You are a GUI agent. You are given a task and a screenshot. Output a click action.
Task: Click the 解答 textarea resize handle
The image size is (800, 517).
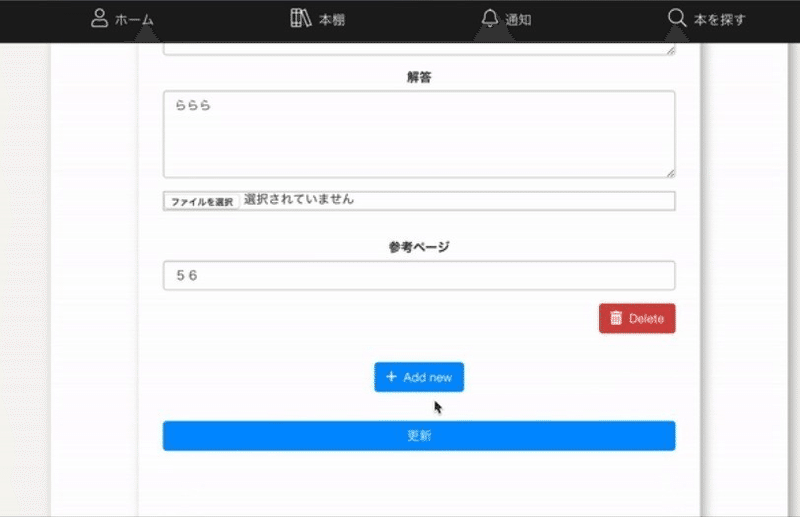pyautogui.click(x=670, y=173)
